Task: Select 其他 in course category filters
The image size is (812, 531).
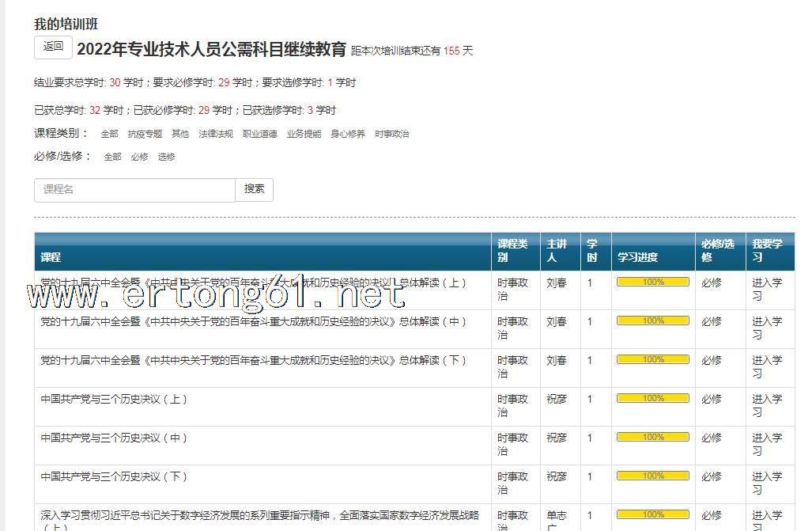Action: click(x=180, y=135)
